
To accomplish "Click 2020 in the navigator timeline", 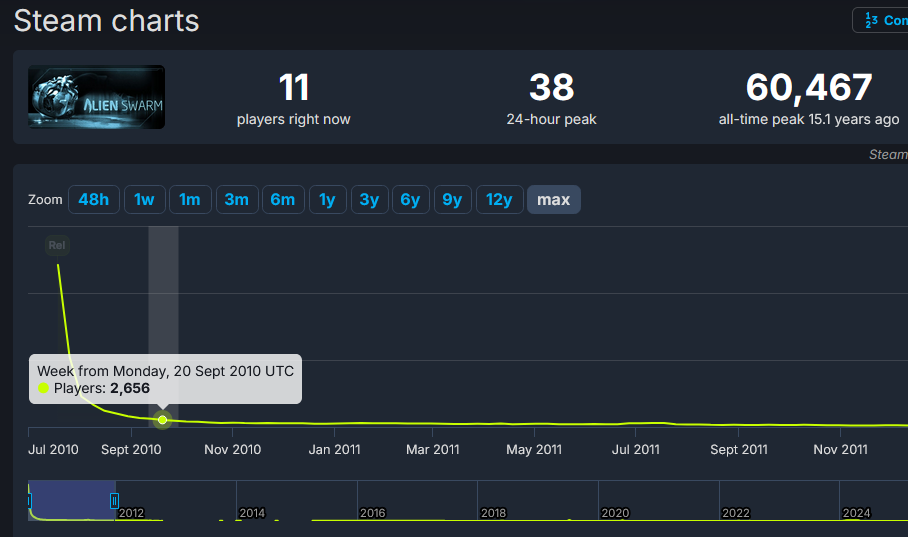I will 615,513.
